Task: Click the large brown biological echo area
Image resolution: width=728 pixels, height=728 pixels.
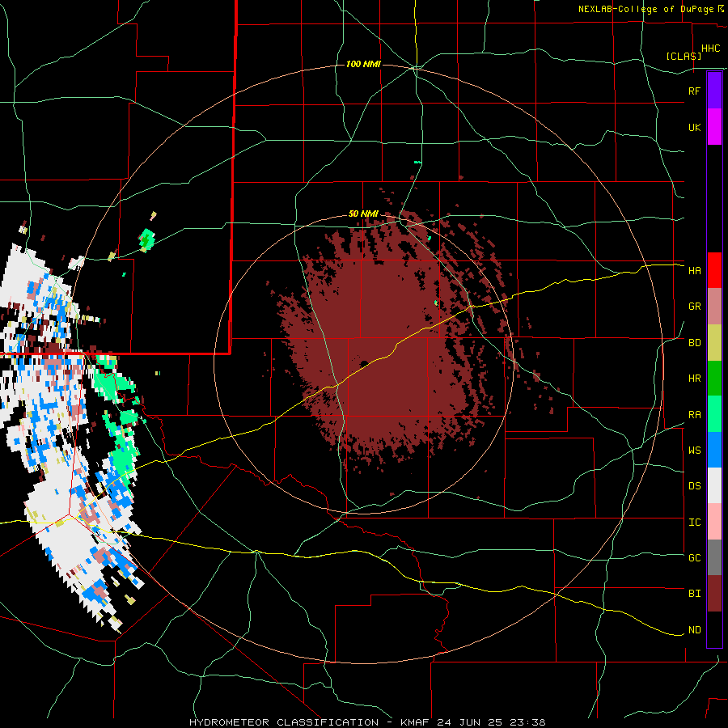Action: (390, 344)
